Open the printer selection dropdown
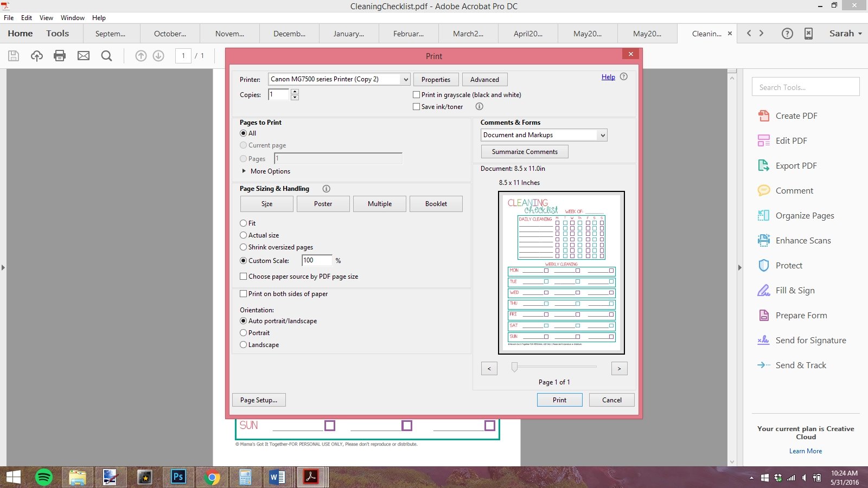868x488 pixels. 405,79
